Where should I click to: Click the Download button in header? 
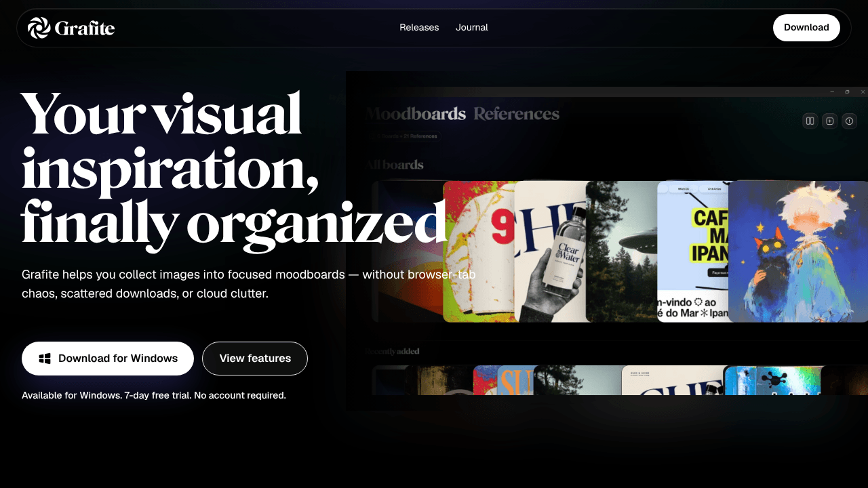click(806, 28)
